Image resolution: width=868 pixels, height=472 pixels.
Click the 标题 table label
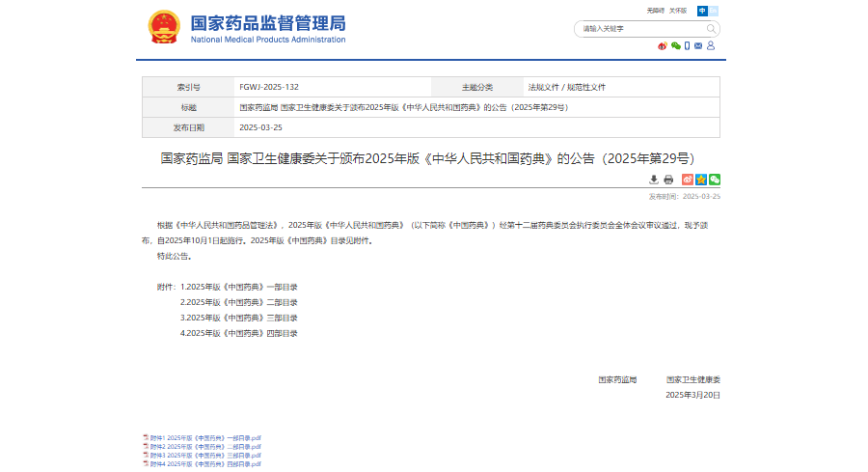[188, 107]
